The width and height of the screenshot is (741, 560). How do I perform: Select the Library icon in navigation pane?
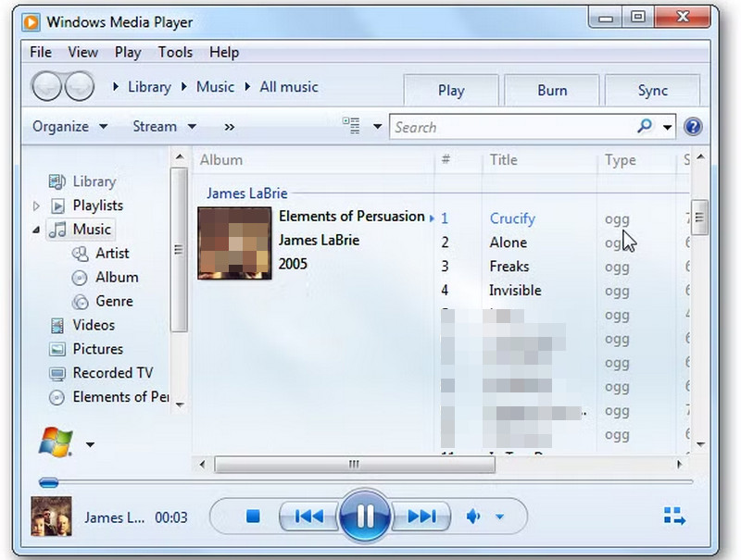pyautogui.click(x=57, y=181)
